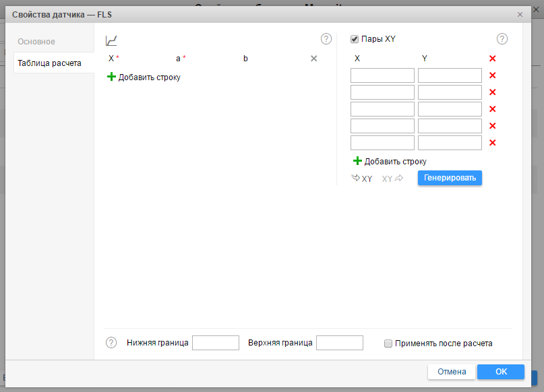Screen dimensions: 544x392
Task: Open help for the calculation table
Action: tap(326, 39)
